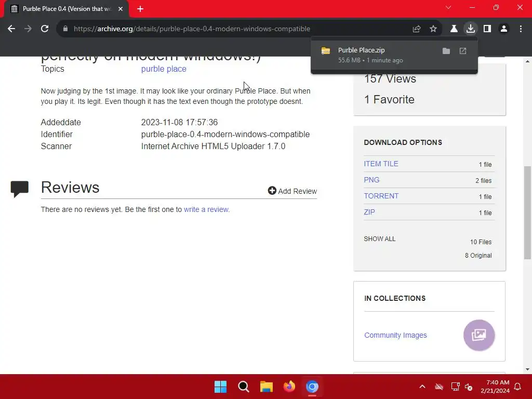View site information via the padlock icon
The height and width of the screenshot is (399, 532).
point(65,29)
